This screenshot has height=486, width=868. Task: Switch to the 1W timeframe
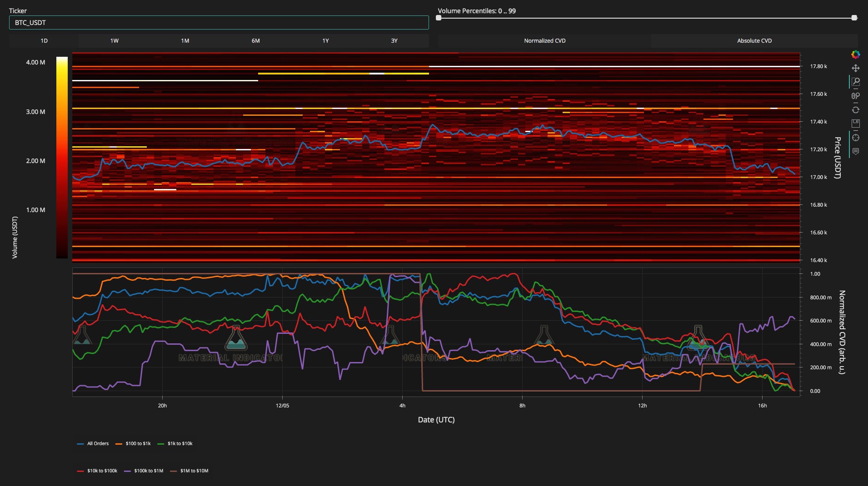[114, 41]
